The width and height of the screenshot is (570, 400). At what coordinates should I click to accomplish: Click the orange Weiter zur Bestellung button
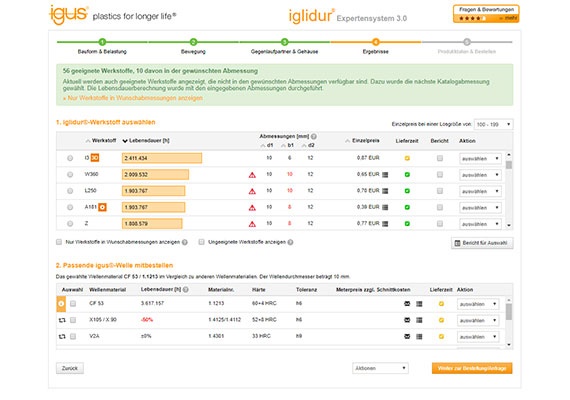click(472, 368)
